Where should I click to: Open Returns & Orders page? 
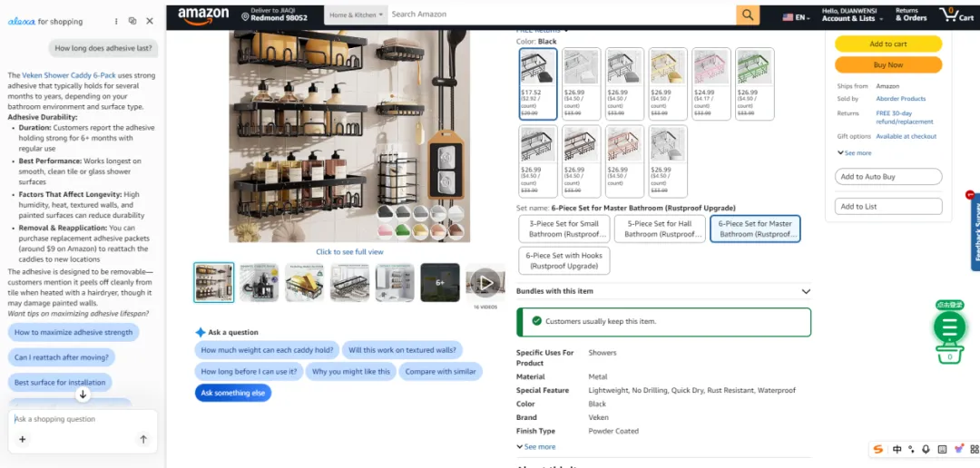[x=911, y=15]
